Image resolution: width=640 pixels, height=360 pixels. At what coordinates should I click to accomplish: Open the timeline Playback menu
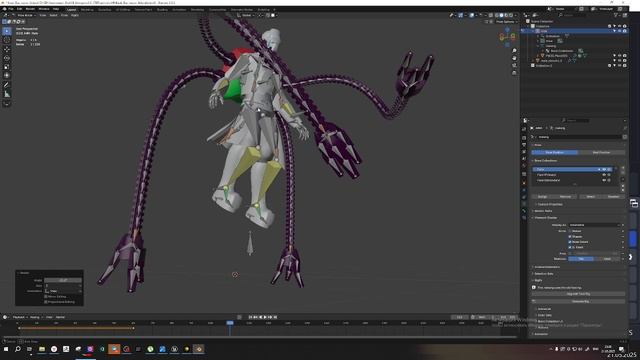(20, 317)
